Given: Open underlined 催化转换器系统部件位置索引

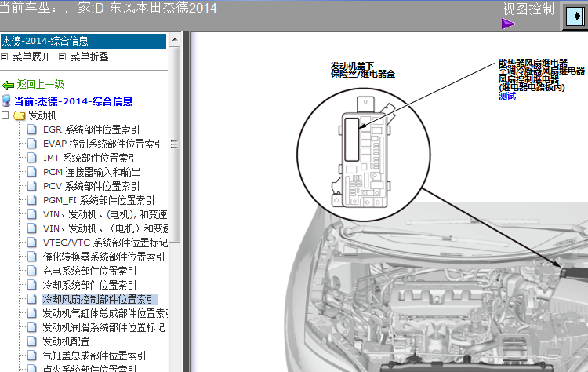Looking at the screenshot, I should click(103, 257).
